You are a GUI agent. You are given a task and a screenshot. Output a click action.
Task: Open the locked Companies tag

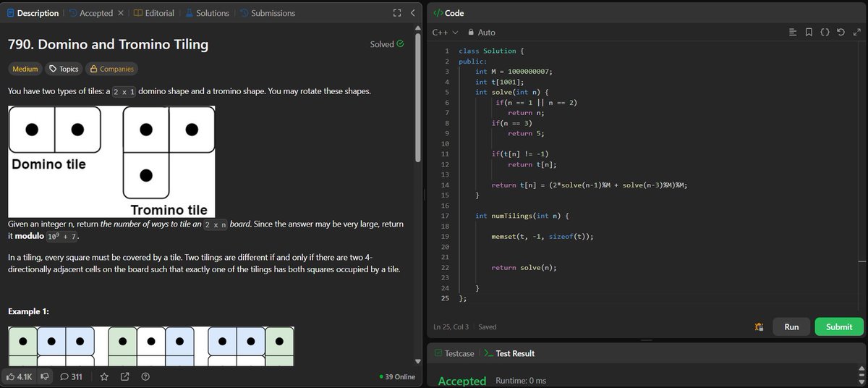point(111,69)
